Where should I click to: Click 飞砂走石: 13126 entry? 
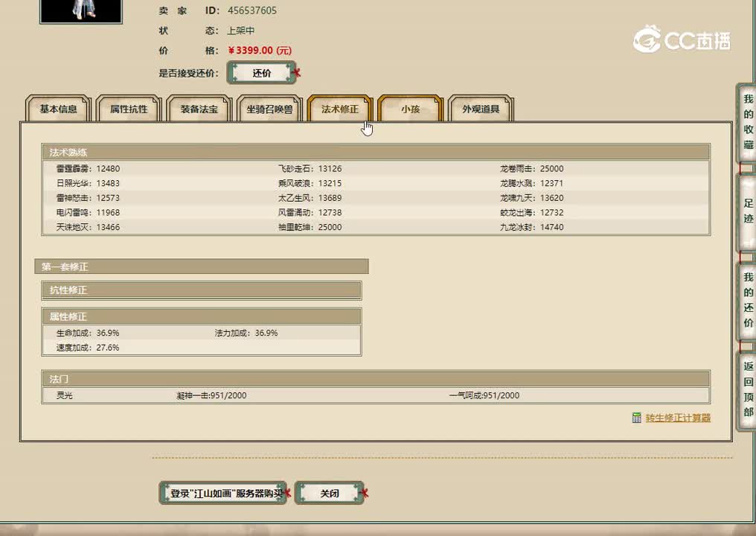[x=310, y=168]
